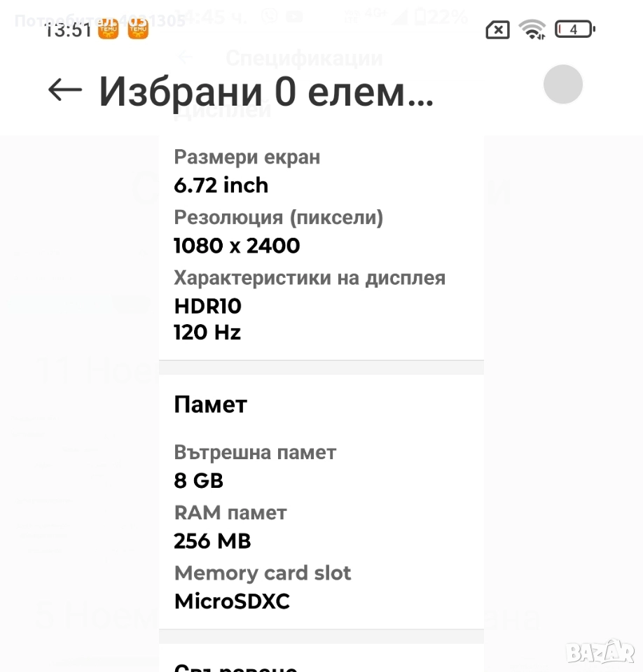Toggle the select-all circle in the header

click(562, 85)
